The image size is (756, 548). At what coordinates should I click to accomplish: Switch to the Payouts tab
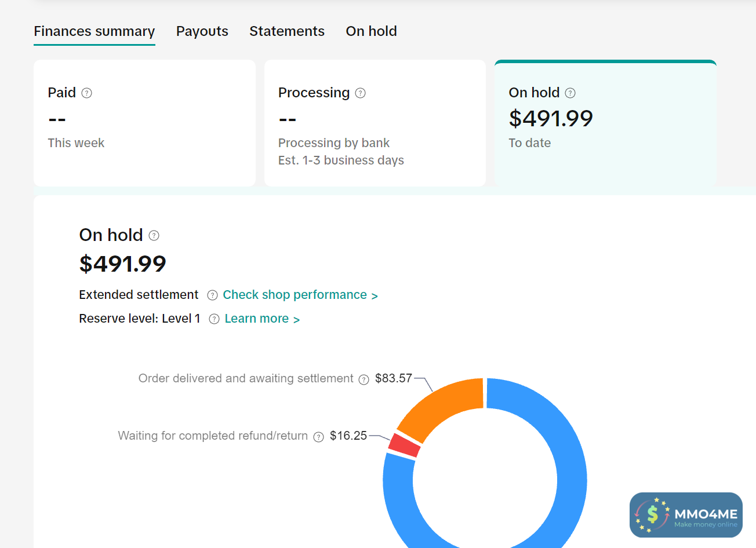click(x=202, y=31)
